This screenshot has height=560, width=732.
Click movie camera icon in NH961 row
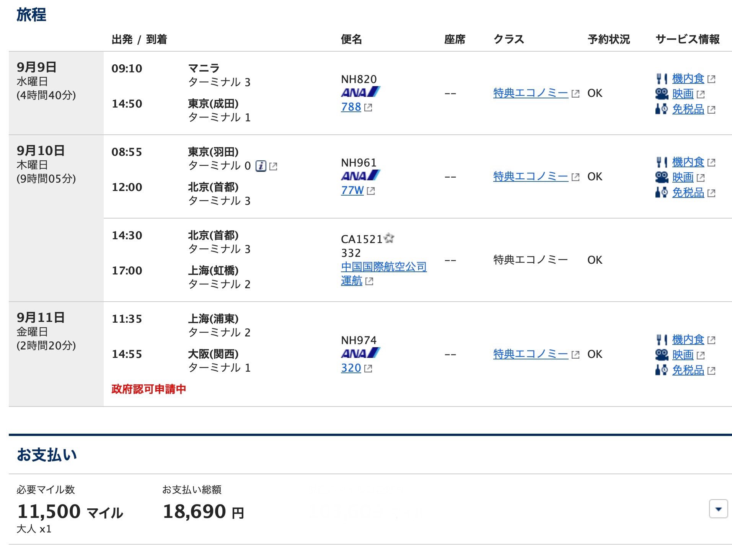pyautogui.click(x=662, y=178)
